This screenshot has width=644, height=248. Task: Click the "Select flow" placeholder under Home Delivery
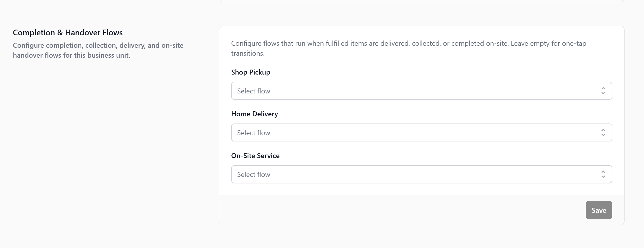coord(254,133)
